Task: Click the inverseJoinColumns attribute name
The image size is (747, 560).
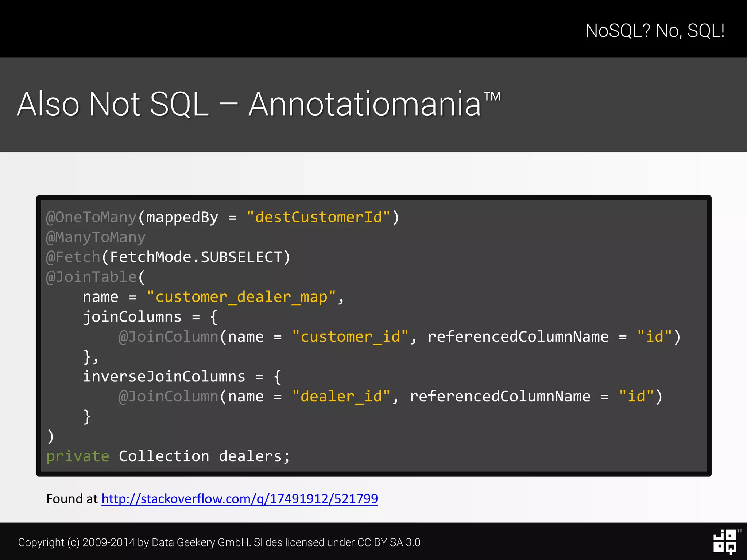Action: pos(164,377)
